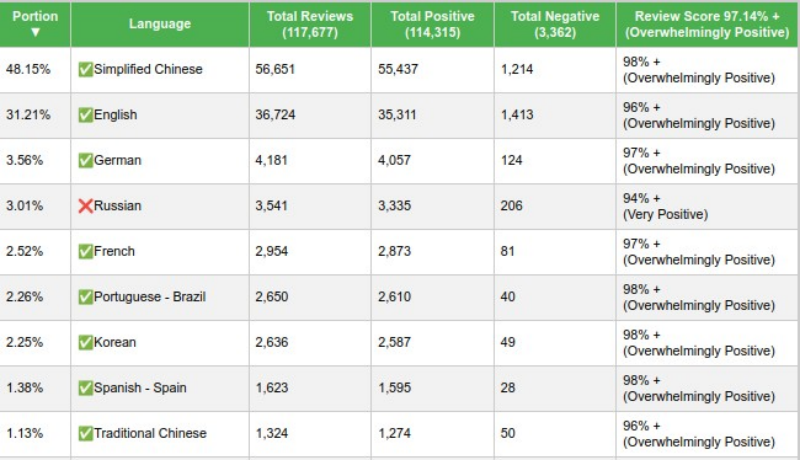This screenshot has height=460, width=800.
Task: Sort by Total Negative column header
Action: (554, 24)
